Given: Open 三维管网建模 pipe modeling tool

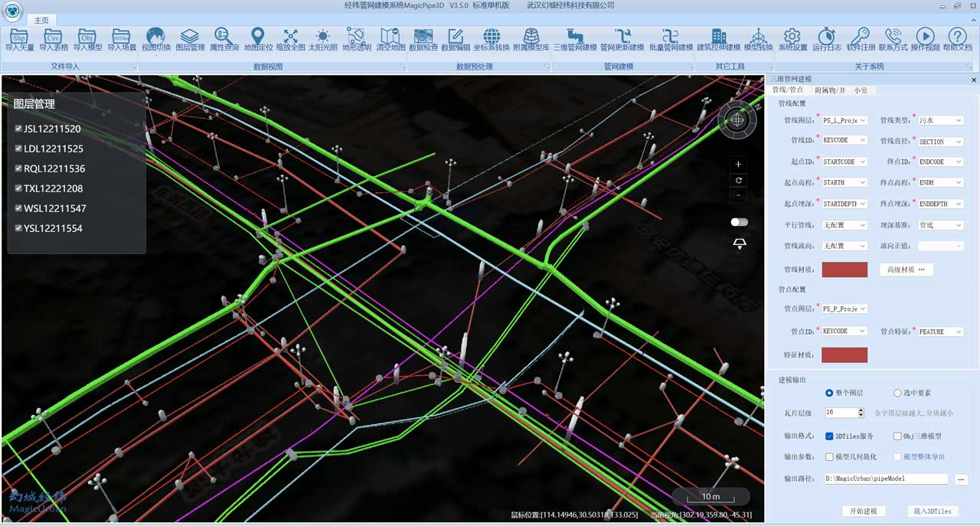Looking at the screenshot, I should (574, 40).
